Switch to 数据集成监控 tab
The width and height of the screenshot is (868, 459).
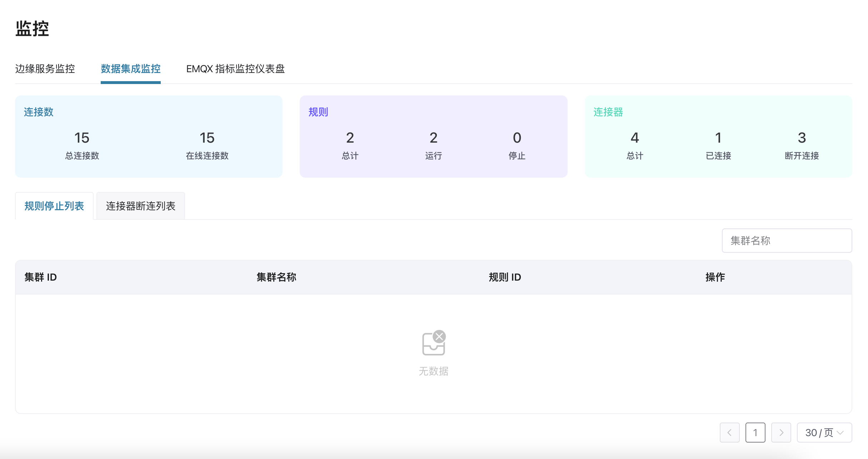pos(130,69)
